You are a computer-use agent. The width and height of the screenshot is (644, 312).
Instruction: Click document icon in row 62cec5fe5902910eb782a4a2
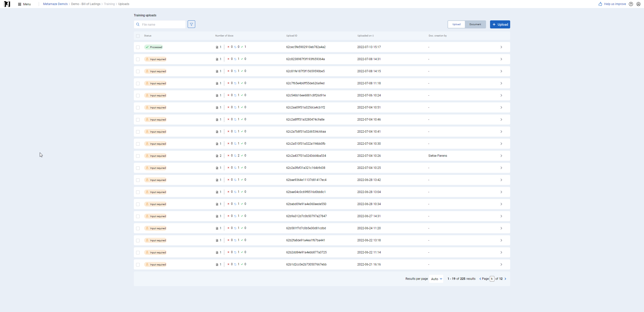(217, 47)
